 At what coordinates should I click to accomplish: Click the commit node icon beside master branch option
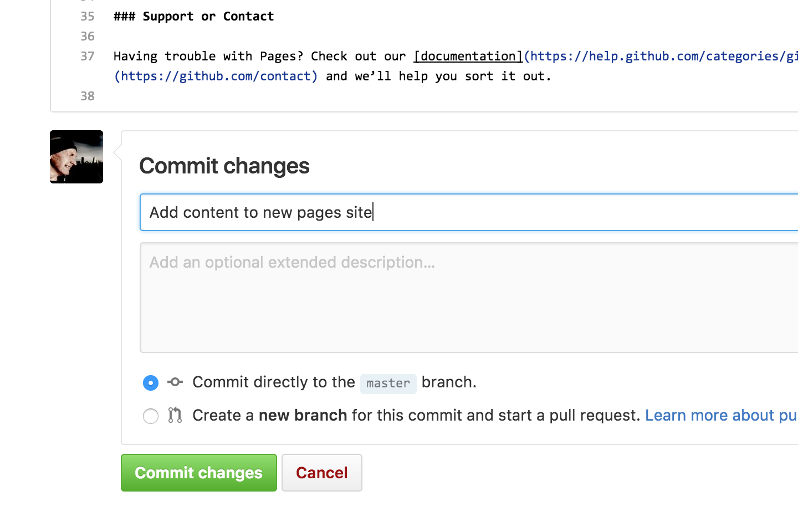(175, 382)
